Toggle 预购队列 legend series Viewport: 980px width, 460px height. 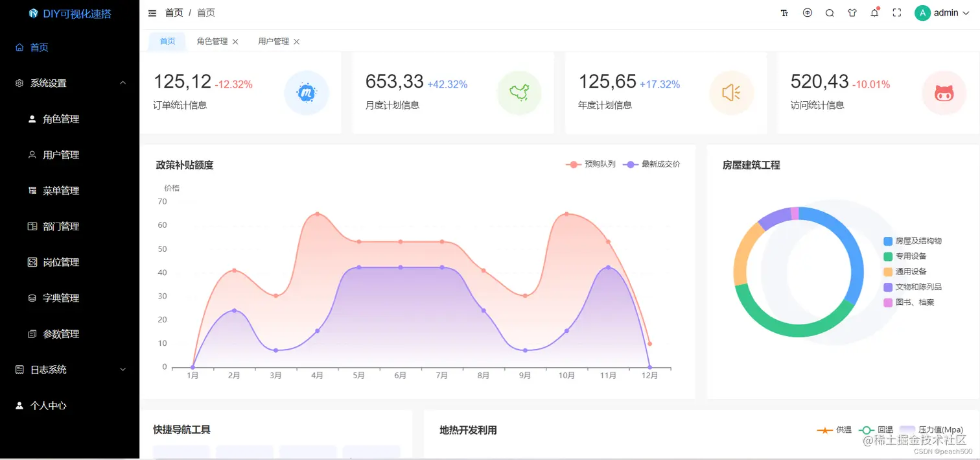tap(590, 164)
